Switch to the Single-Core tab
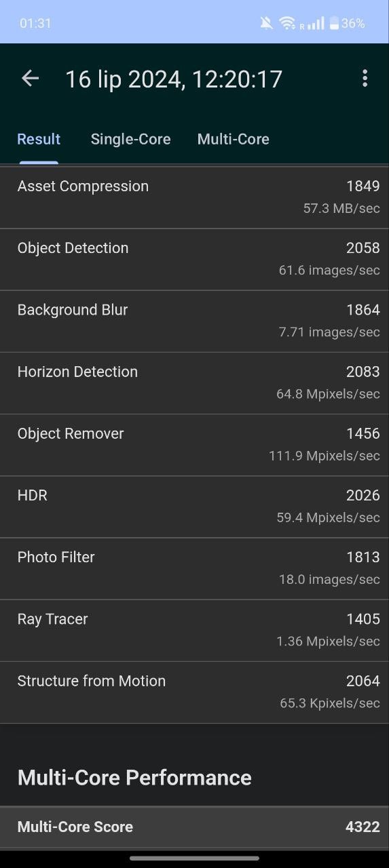The height and width of the screenshot is (868, 389). pyautogui.click(x=130, y=139)
